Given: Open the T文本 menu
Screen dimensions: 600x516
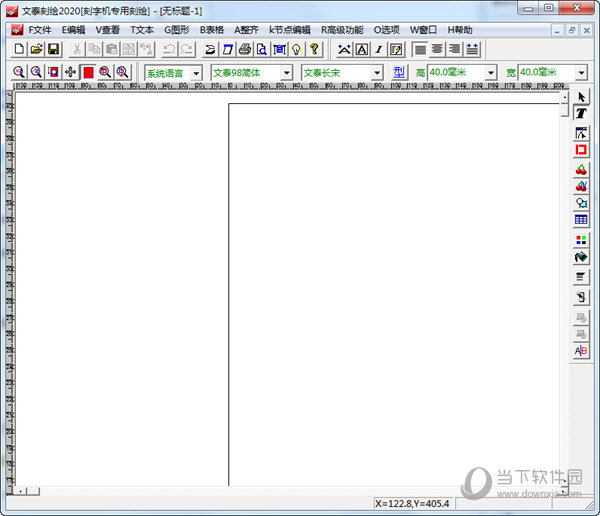Looking at the screenshot, I should point(142,30).
